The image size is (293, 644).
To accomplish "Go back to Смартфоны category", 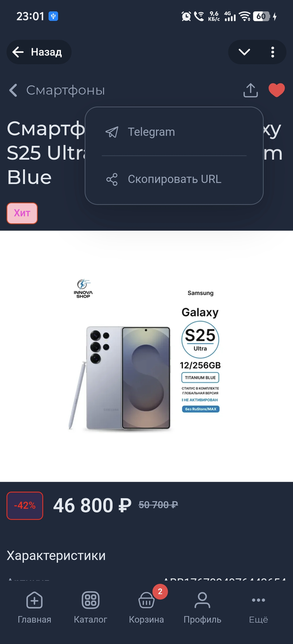I will (x=57, y=90).
